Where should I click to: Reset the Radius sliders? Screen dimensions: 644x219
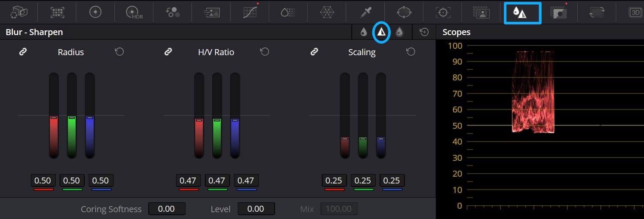point(120,52)
